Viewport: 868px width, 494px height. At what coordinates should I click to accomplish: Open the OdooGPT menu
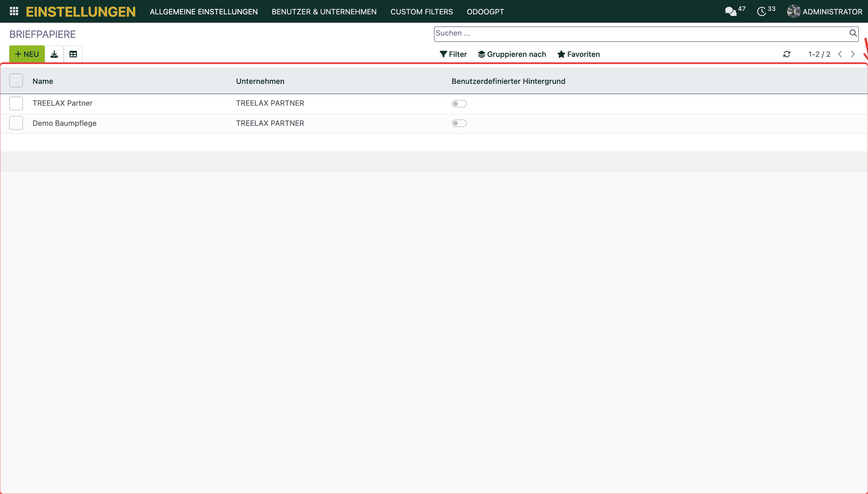pos(485,12)
